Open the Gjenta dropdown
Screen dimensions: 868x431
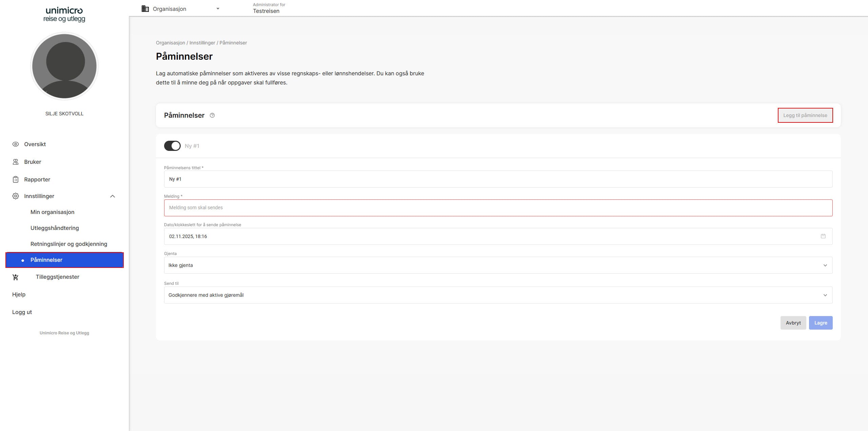tap(498, 265)
